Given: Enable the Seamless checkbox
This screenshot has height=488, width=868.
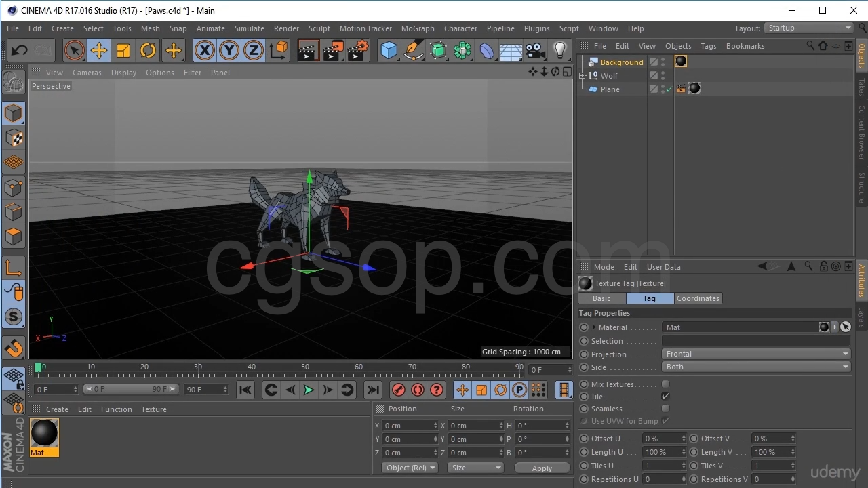Looking at the screenshot, I should 665,409.
